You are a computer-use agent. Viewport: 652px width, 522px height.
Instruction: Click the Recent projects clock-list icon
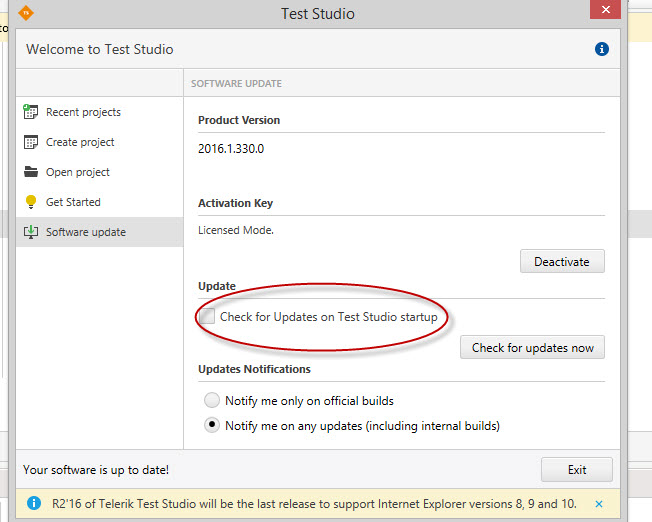(30, 112)
